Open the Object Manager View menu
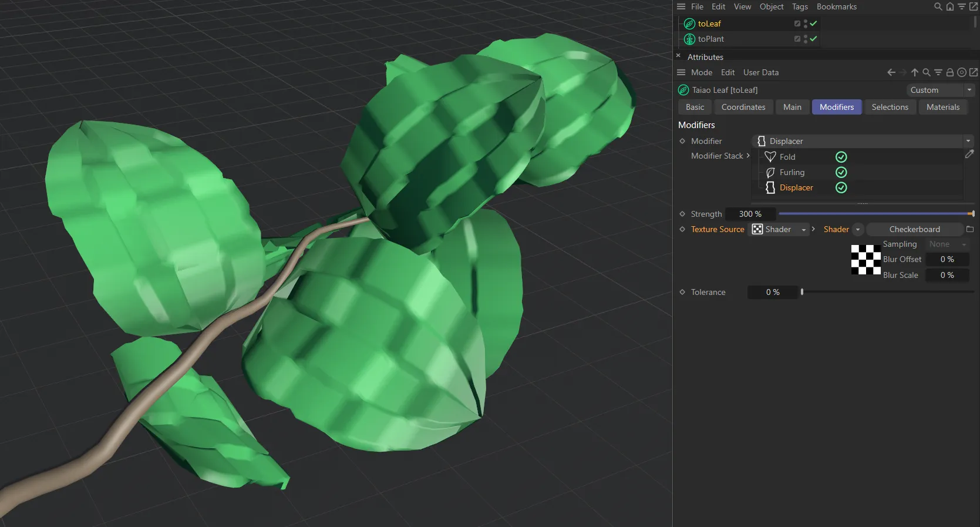This screenshot has width=980, height=527. [742, 6]
